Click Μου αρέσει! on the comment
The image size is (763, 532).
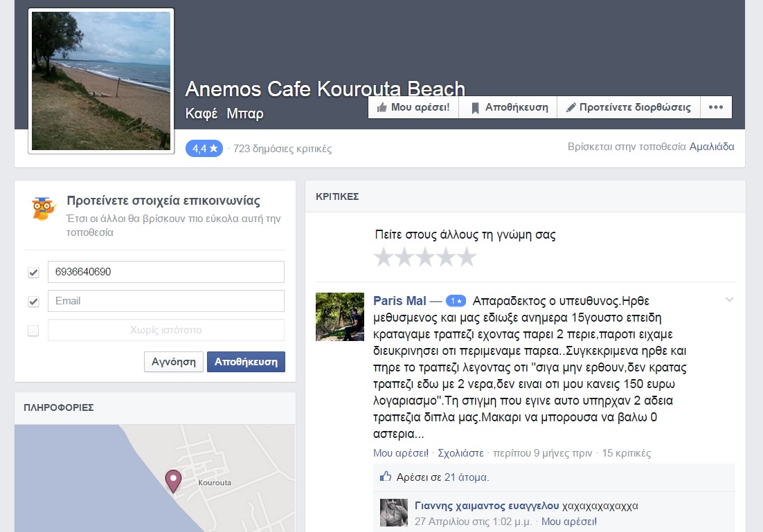569,522
